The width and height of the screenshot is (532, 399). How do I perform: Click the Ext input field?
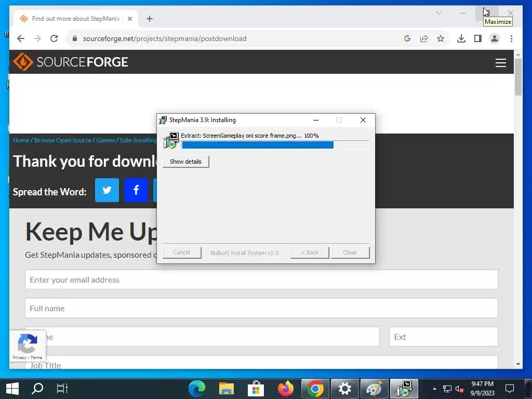click(444, 336)
